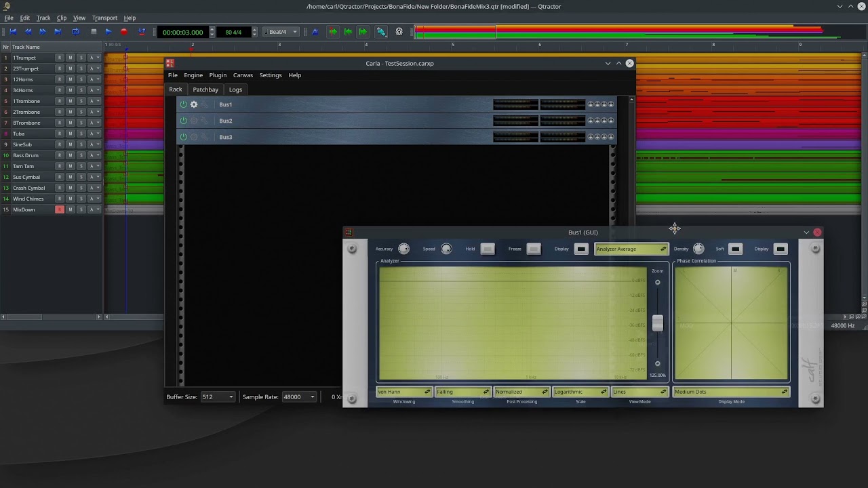This screenshot has height=488, width=868.
Task: Open Carla's Canvas menu
Action: [243, 75]
